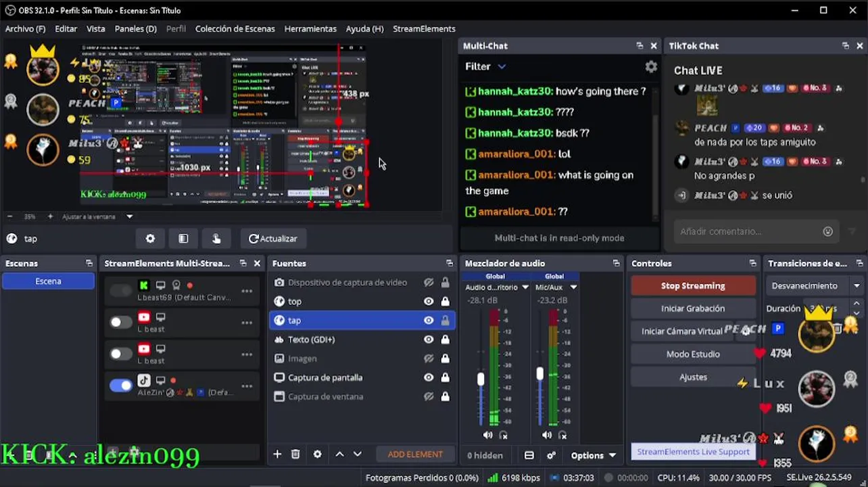Open the Herramientas menu
868x487 pixels.
tap(310, 28)
